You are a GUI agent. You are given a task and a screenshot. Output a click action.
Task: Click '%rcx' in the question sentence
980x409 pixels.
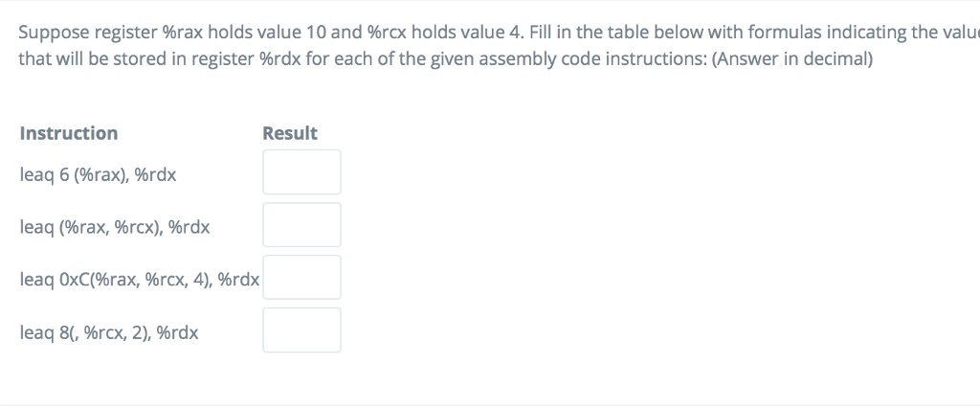(x=388, y=32)
